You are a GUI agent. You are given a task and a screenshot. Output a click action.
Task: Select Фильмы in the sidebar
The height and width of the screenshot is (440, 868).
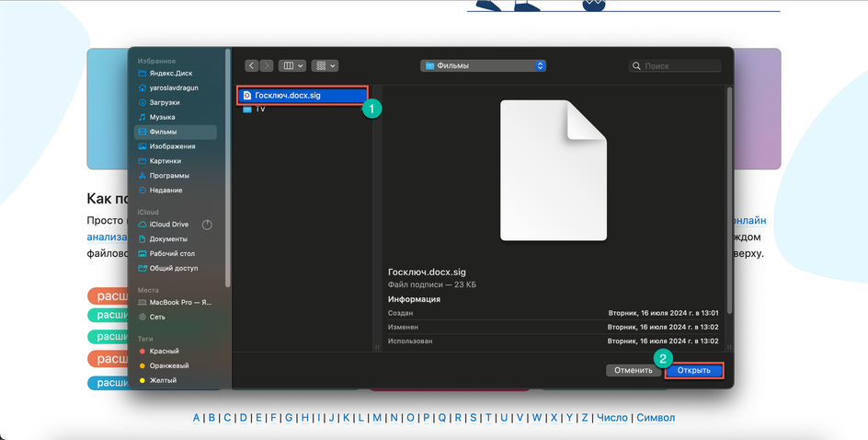pyautogui.click(x=176, y=132)
